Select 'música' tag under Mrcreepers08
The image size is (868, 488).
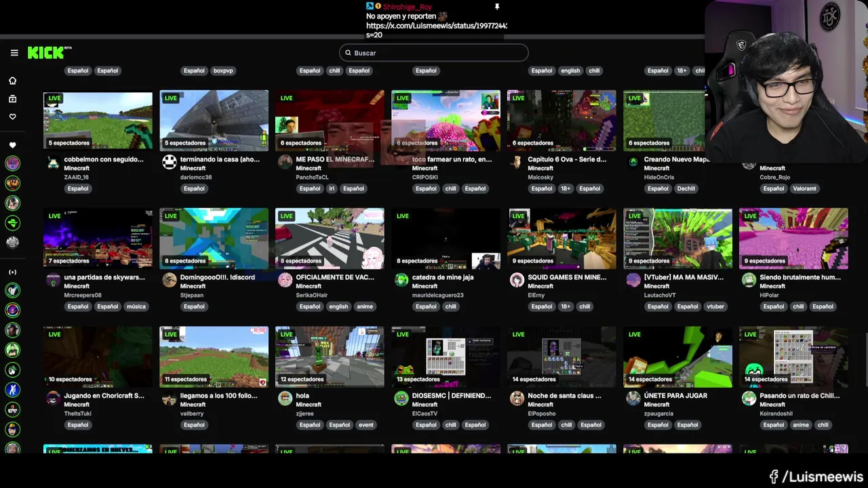136,306
